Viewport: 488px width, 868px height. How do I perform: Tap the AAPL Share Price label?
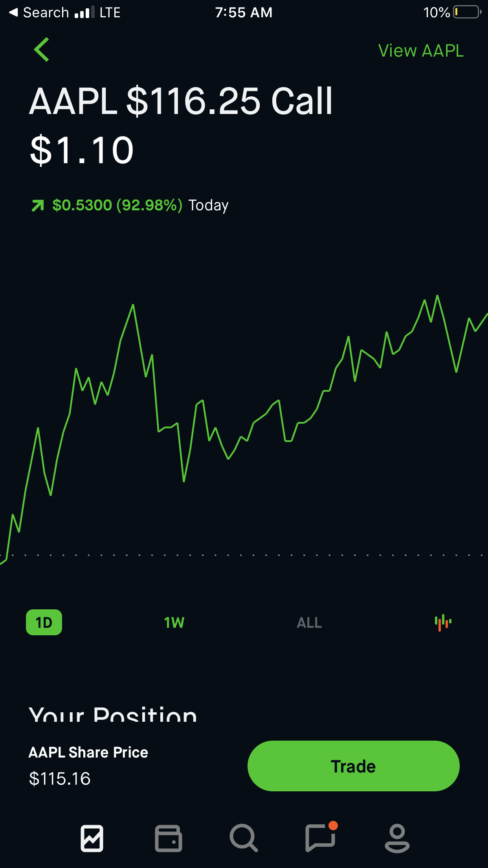click(x=88, y=752)
